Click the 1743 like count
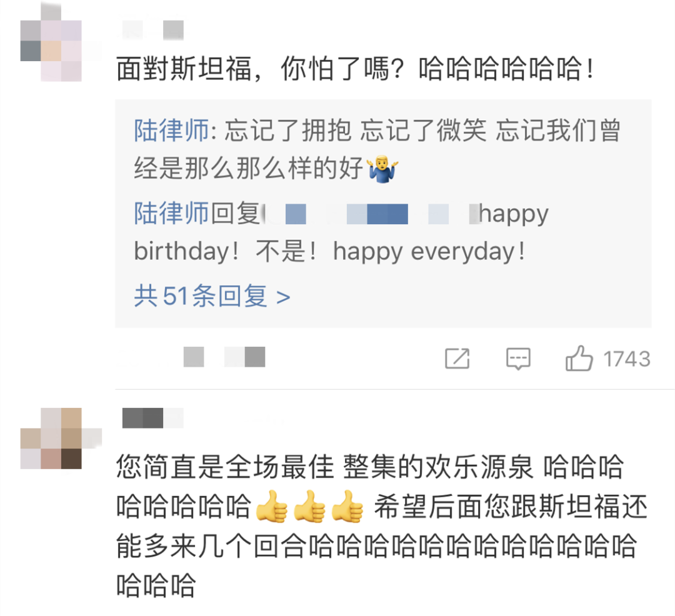Screen dimensions: 675x616 (x=627, y=359)
